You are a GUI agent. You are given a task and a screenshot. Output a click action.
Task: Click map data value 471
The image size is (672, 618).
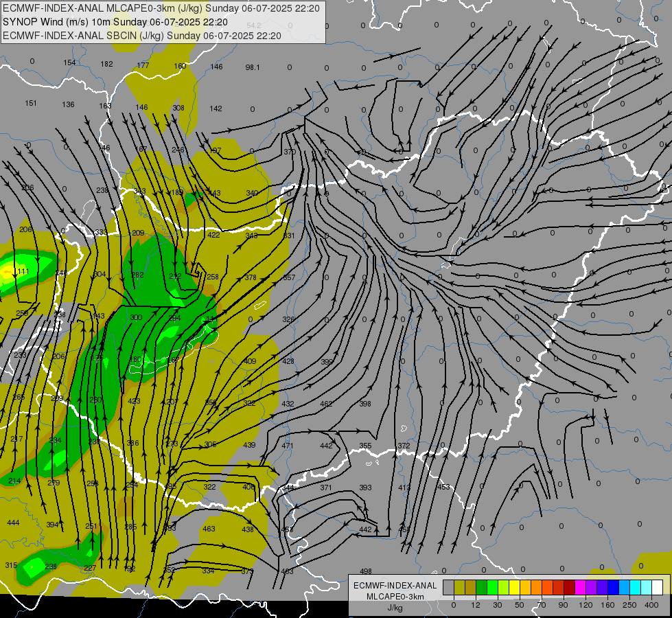(x=288, y=446)
